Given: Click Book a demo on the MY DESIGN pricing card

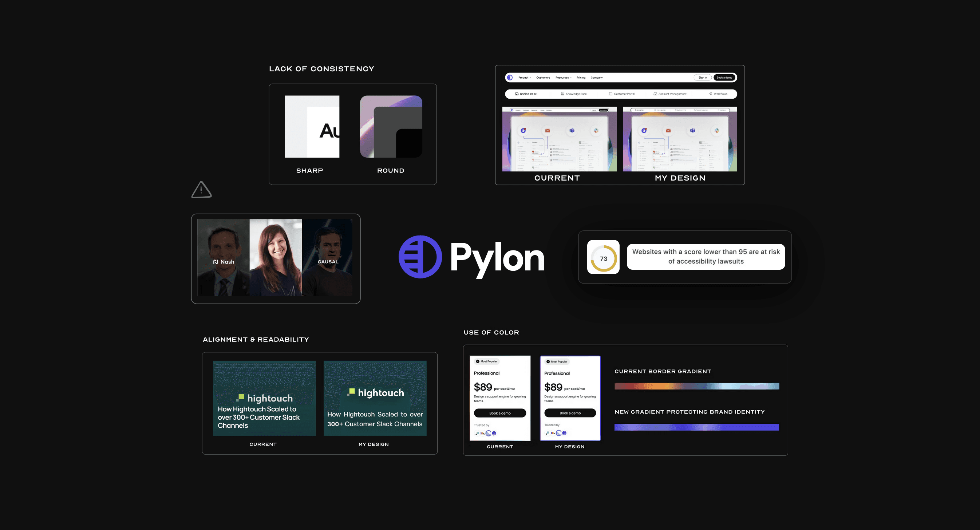Looking at the screenshot, I should (570, 413).
